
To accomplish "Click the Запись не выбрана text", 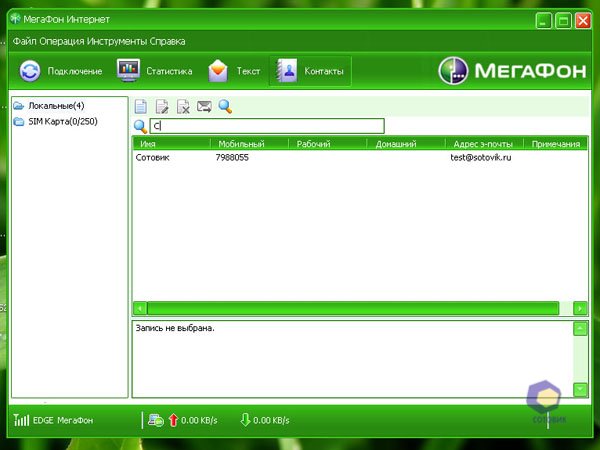I will [x=175, y=328].
